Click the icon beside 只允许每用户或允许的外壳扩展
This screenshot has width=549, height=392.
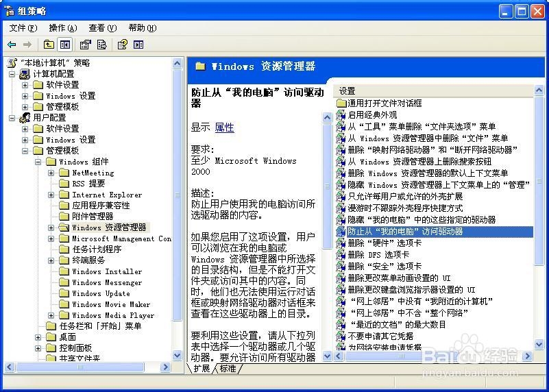(x=341, y=197)
